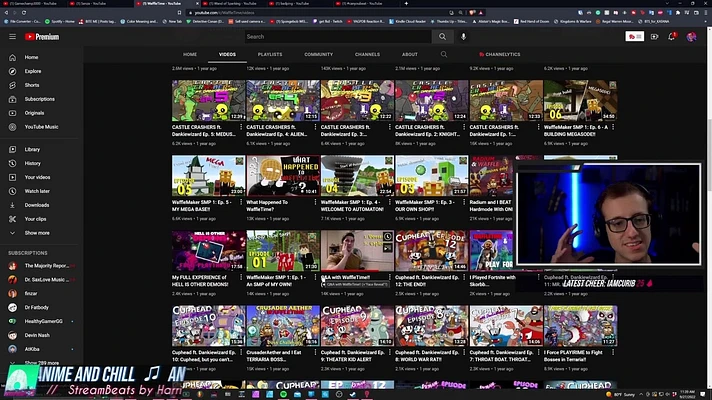The width and height of the screenshot is (712, 400).
Task: Open the notifications bell
Action: (672, 37)
